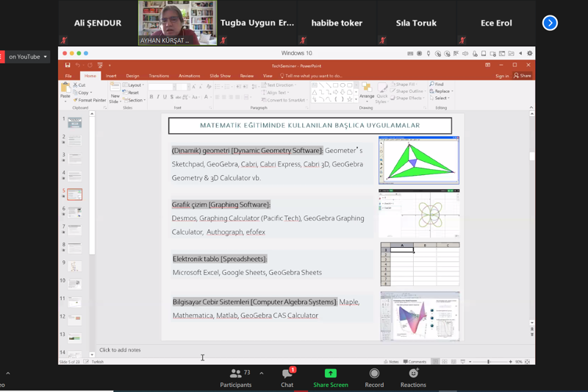The height and width of the screenshot is (392, 588).
Task: Click the Undo arrow icon
Action: tap(78, 65)
